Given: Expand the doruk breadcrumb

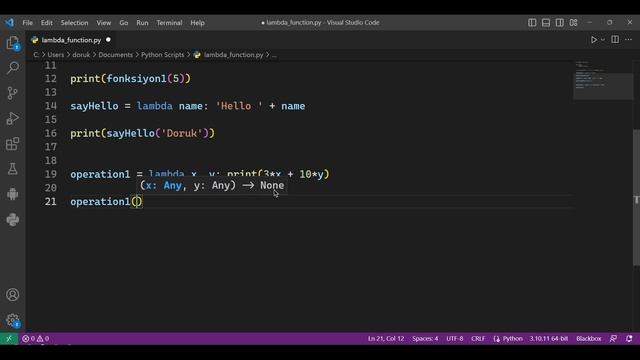Looking at the screenshot, I should 81,55.
